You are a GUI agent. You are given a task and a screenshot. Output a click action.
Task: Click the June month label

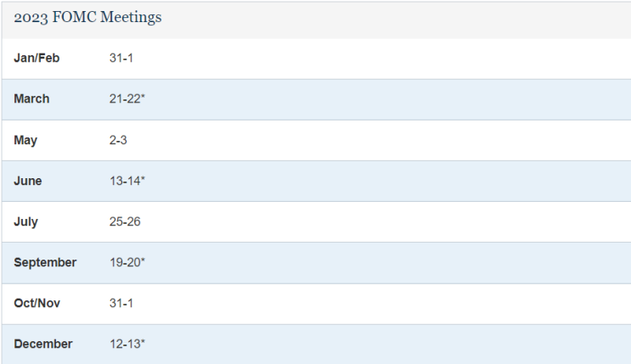(x=27, y=181)
